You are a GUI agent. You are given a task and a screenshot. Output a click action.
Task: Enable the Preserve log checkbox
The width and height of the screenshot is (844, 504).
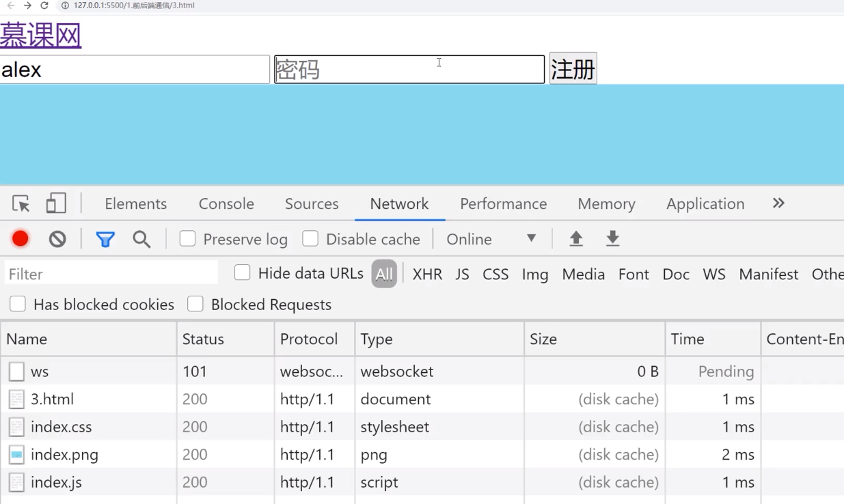point(187,238)
